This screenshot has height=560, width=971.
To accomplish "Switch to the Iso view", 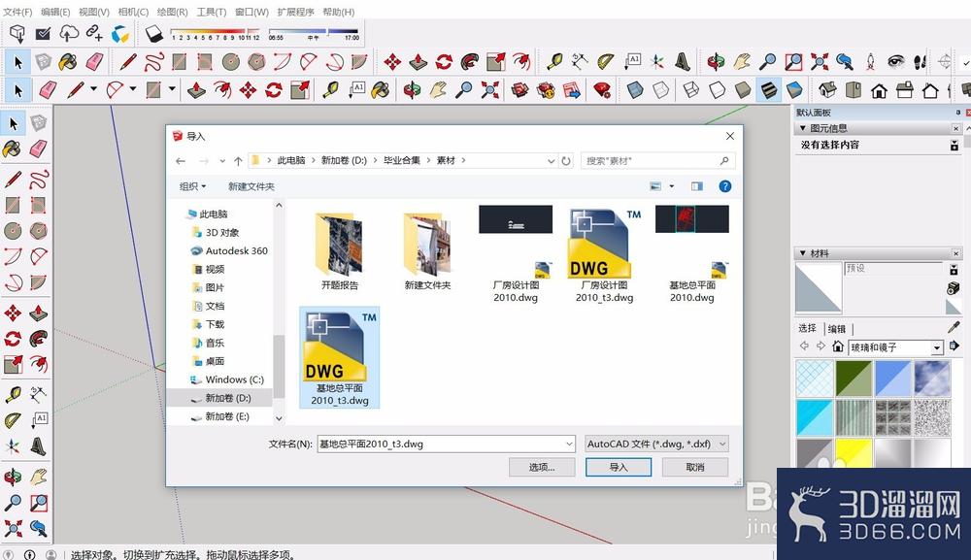I will point(827,91).
